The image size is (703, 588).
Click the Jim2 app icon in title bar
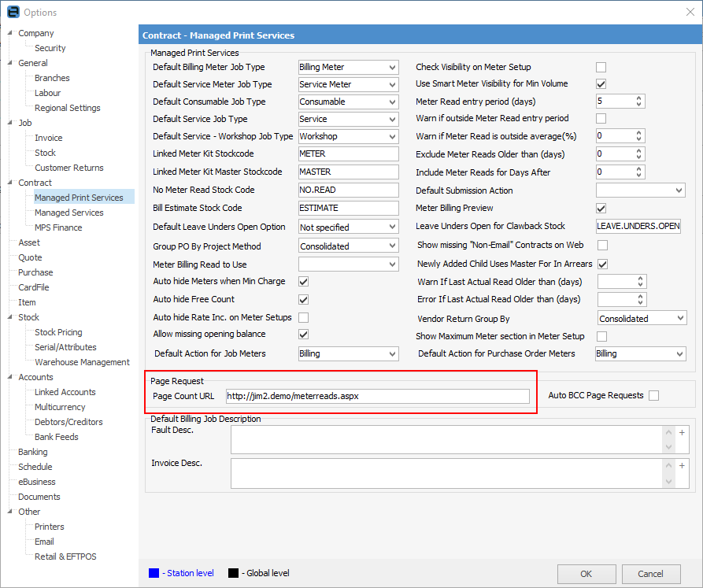pos(12,12)
